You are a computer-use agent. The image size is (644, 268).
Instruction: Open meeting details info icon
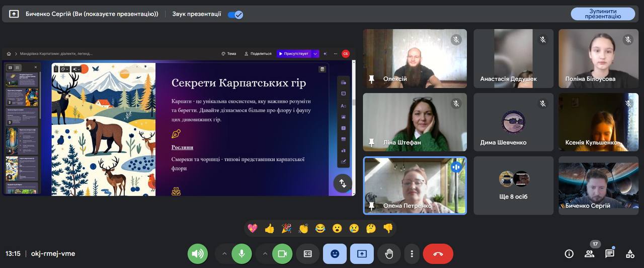569,254
